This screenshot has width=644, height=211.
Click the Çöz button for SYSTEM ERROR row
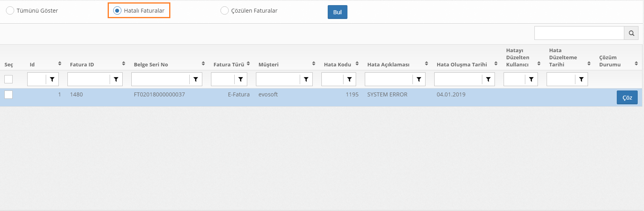pos(627,98)
